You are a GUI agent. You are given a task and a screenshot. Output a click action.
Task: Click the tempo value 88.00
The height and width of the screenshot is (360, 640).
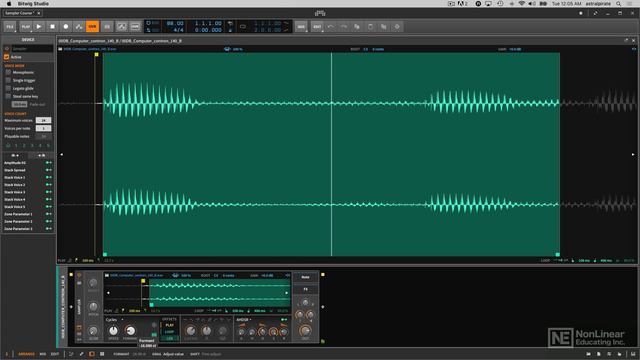(175, 23)
